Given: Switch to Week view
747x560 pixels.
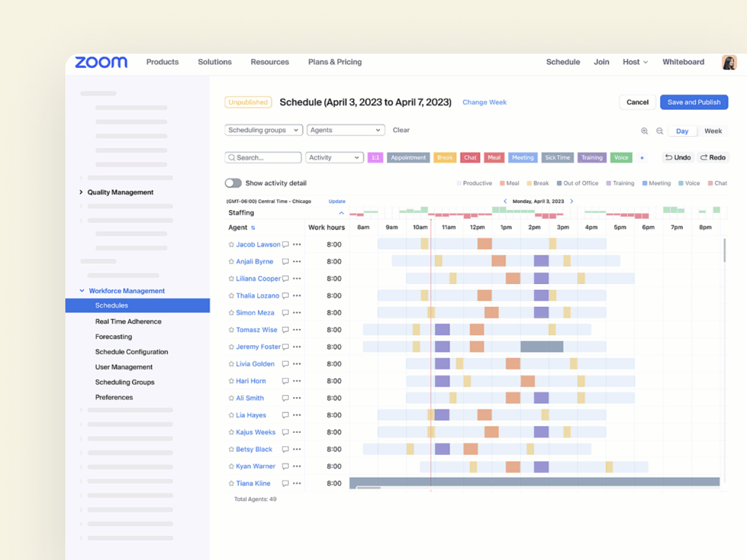Looking at the screenshot, I should pos(713,131).
